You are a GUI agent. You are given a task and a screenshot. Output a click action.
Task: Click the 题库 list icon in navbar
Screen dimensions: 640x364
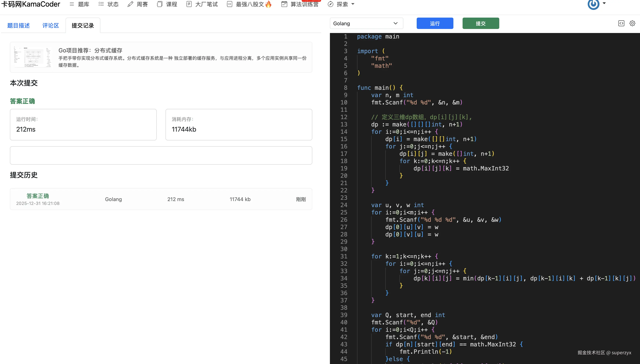pyautogui.click(x=72, y=4)
